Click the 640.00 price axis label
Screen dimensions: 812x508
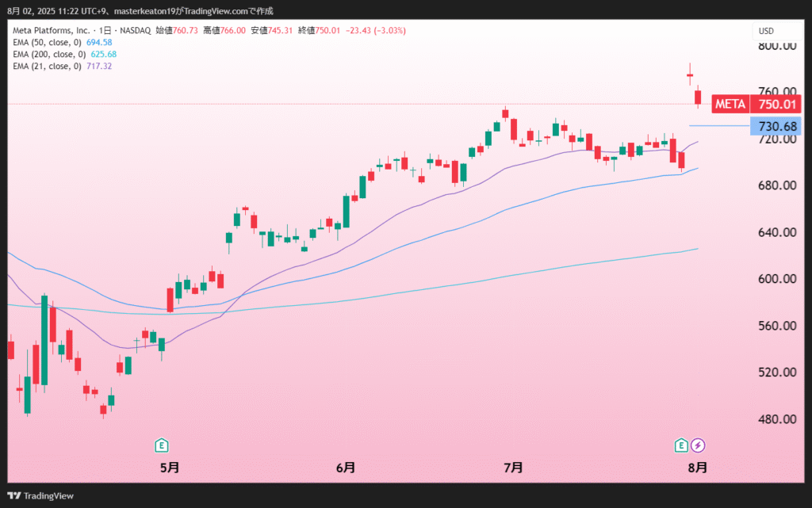point(777,232)
